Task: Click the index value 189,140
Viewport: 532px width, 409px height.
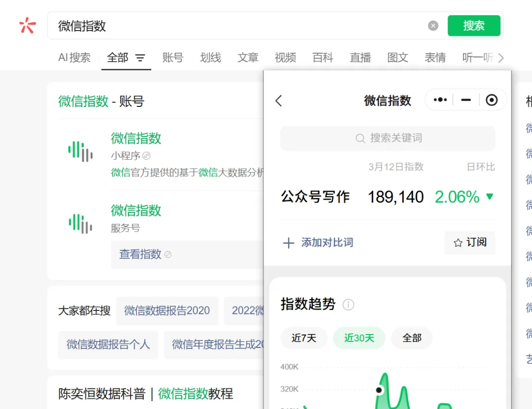Action: click(x=396, y=197)
